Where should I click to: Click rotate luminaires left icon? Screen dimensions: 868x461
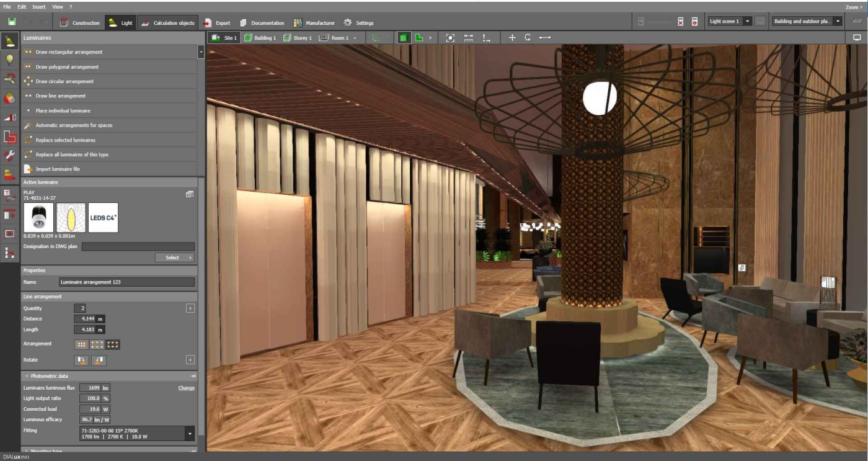(81, 360)
